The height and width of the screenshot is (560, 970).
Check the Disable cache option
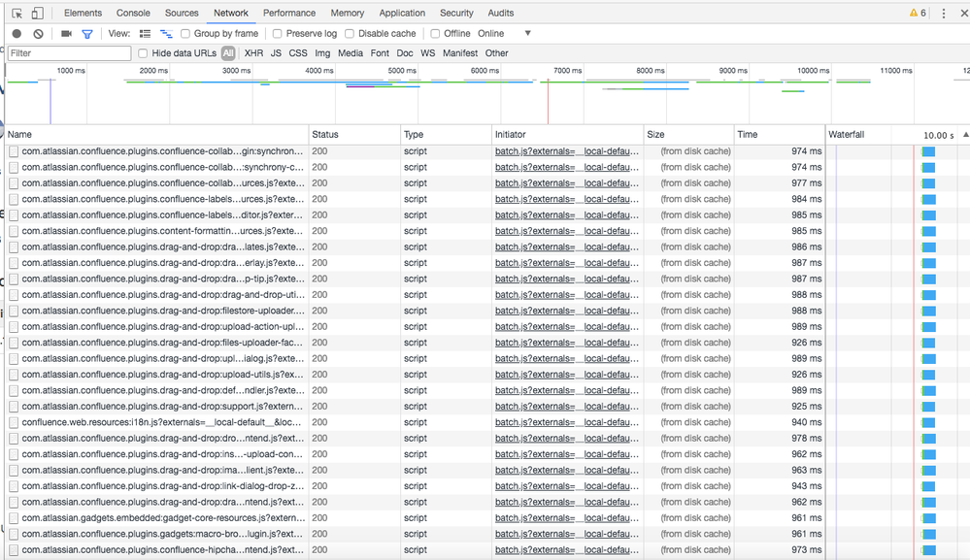(350, 34)
